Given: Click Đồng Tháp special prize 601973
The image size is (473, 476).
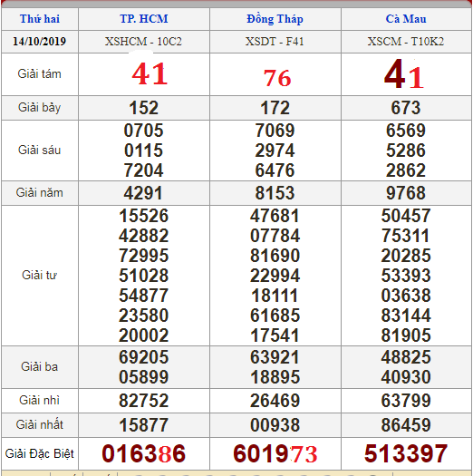Looking at the screenshot, I should [275, 453].
